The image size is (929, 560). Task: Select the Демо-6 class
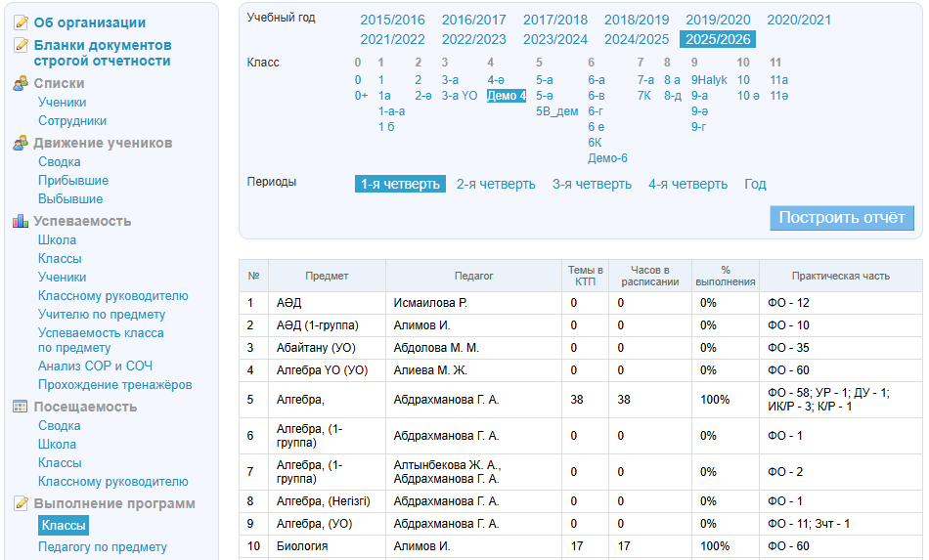(607, 158)
